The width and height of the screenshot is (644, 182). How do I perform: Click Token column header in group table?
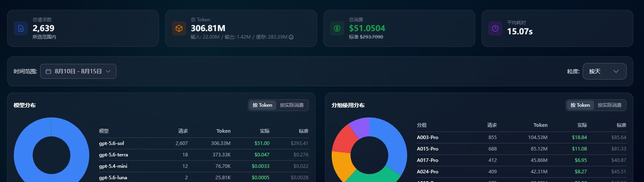coord(541,125)
